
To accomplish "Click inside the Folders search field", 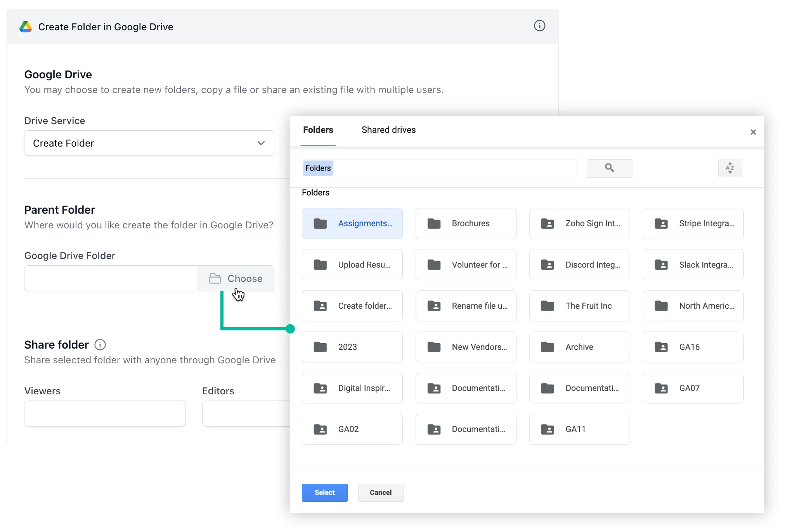I will coord(438,168).
